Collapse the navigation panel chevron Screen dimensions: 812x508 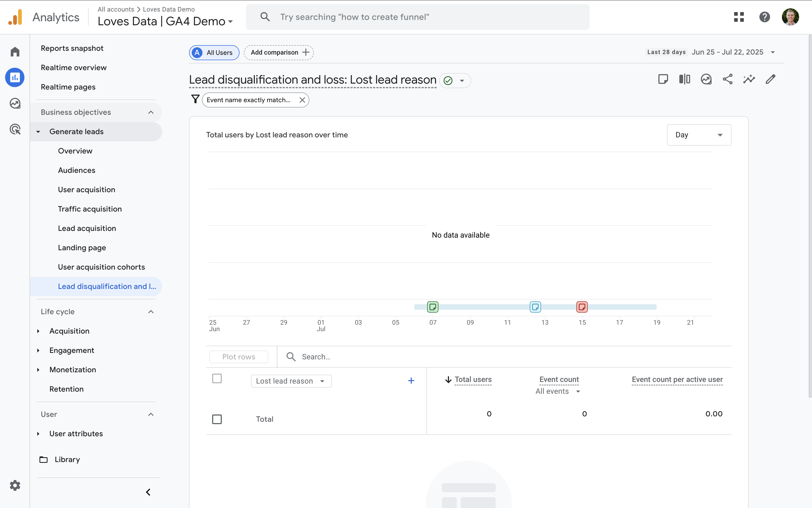click(148, 492)
